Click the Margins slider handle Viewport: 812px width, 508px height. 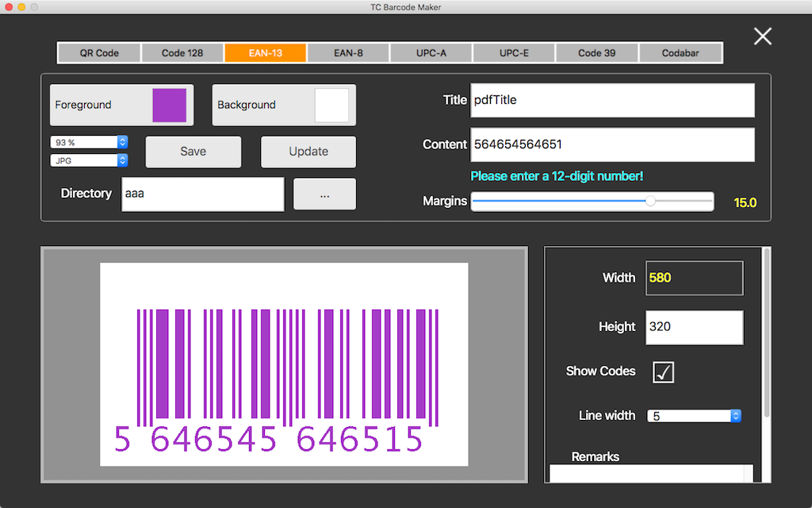(x=650, y=201)
